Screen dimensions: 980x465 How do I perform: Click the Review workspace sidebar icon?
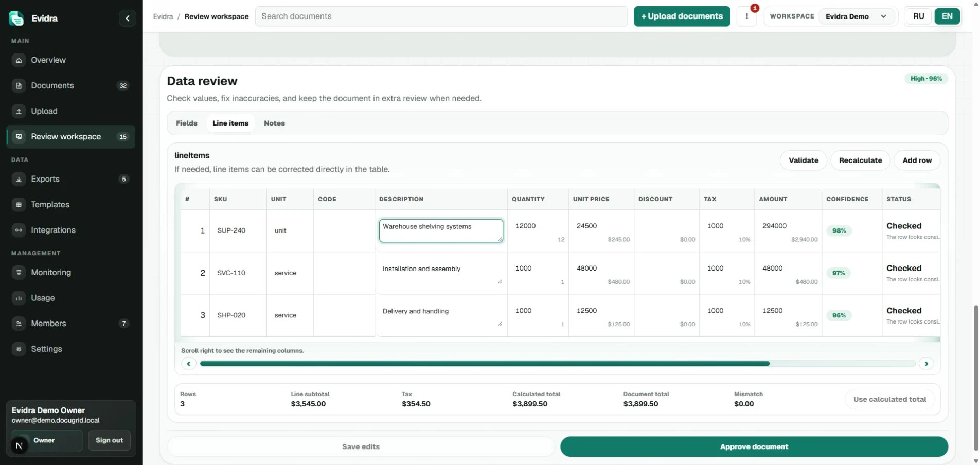click(19, 137)
